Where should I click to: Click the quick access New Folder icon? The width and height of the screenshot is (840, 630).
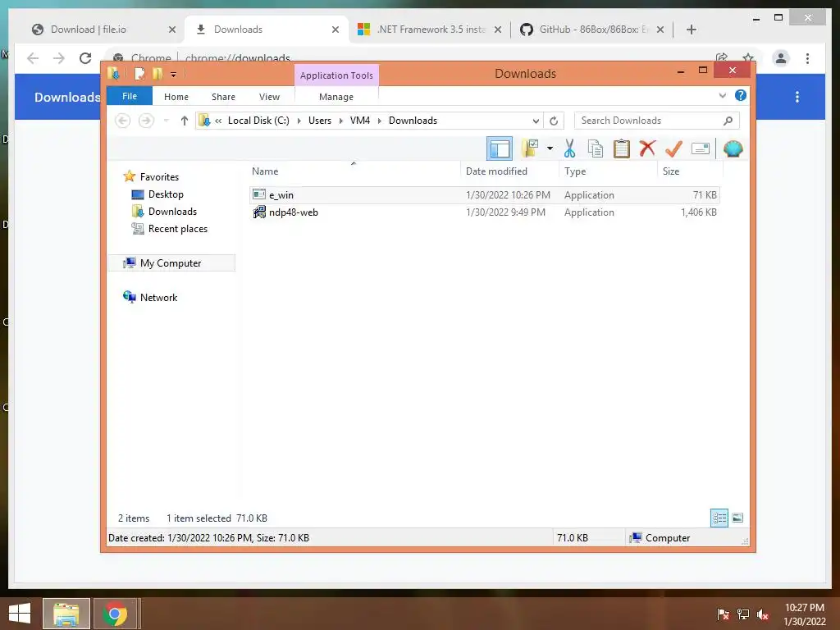pos(157,73)
